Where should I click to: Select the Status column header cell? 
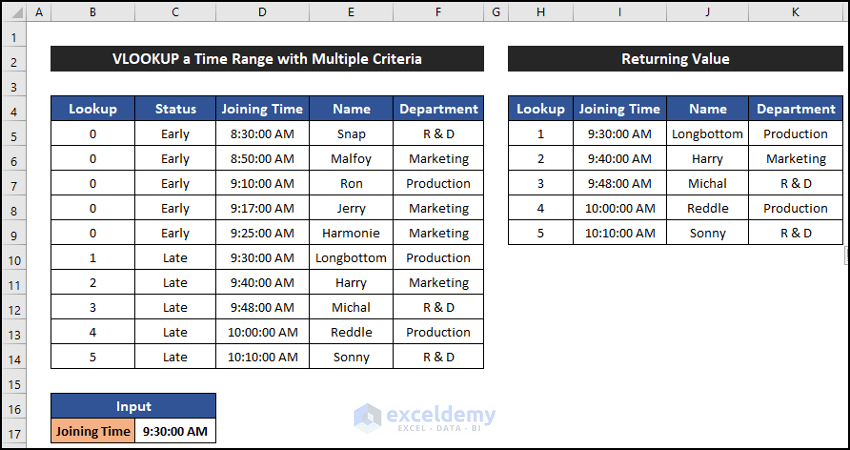click(x=175, y=109)
